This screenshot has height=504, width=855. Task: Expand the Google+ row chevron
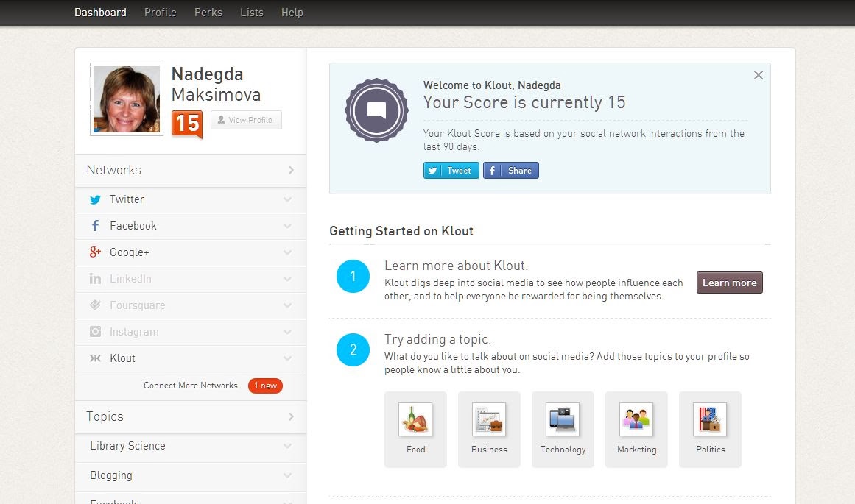click(x=287, y=252)
